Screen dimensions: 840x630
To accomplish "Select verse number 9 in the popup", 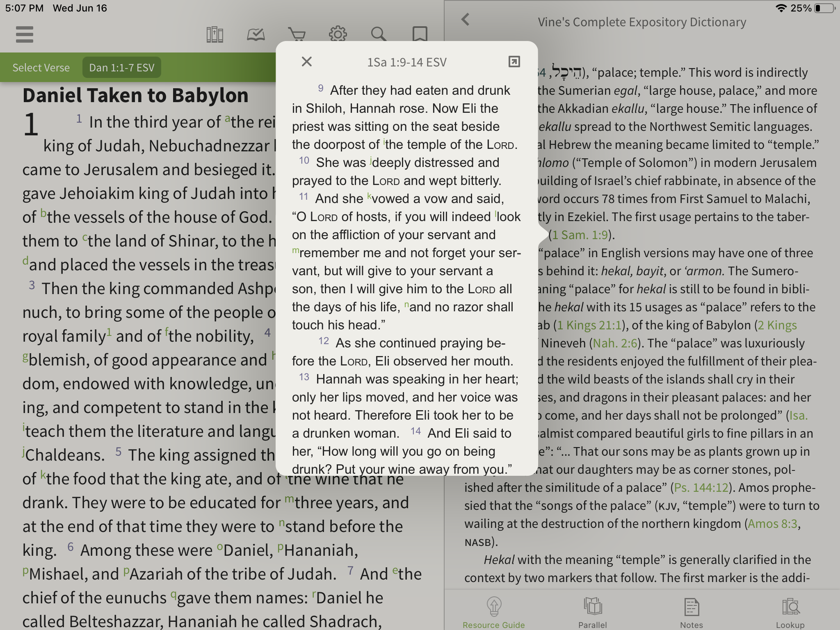I will (321, 88).
